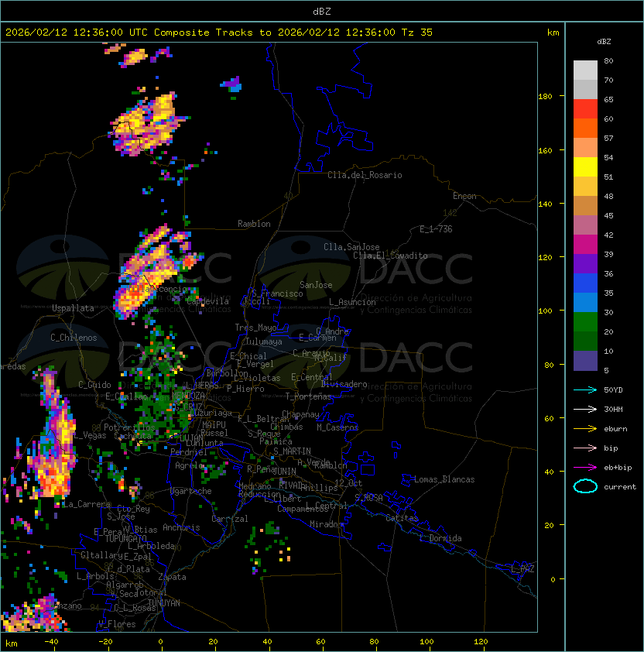Screen dimensions: 644x652
Task: Click the 'Tulumaya' map label
Action: [x=264, y=341]
